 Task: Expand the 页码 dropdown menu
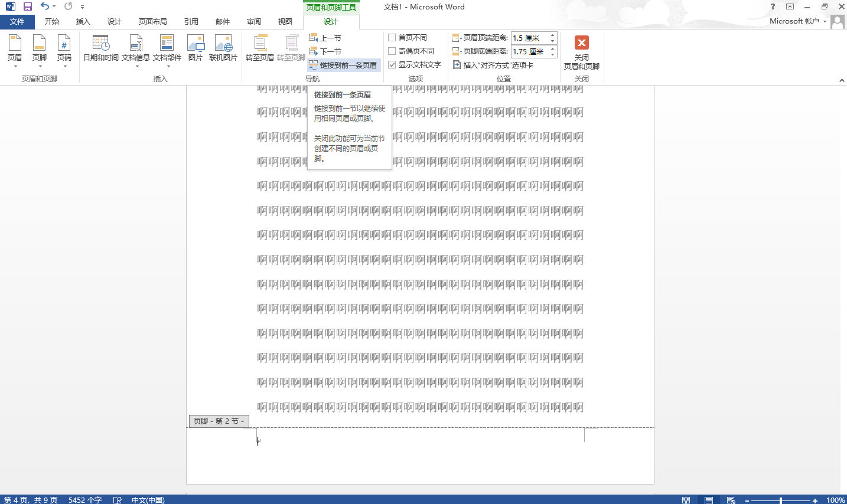coord(64,51)
